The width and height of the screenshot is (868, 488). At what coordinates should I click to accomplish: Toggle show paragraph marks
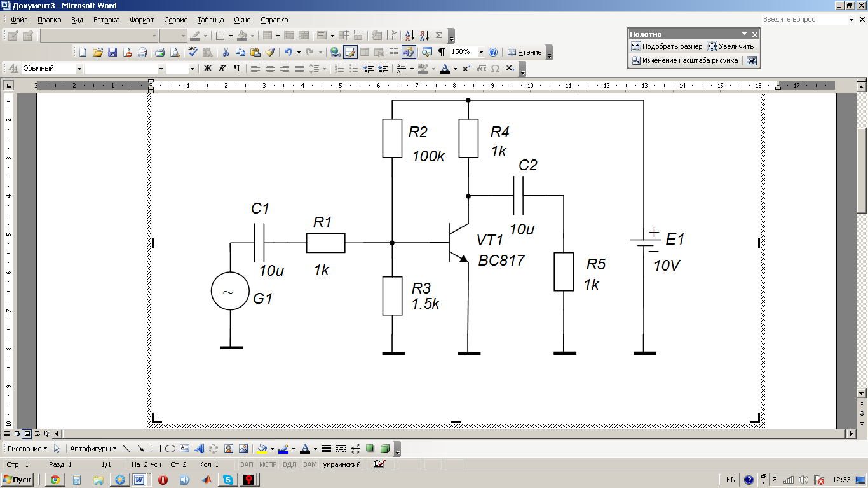[441, 52]
